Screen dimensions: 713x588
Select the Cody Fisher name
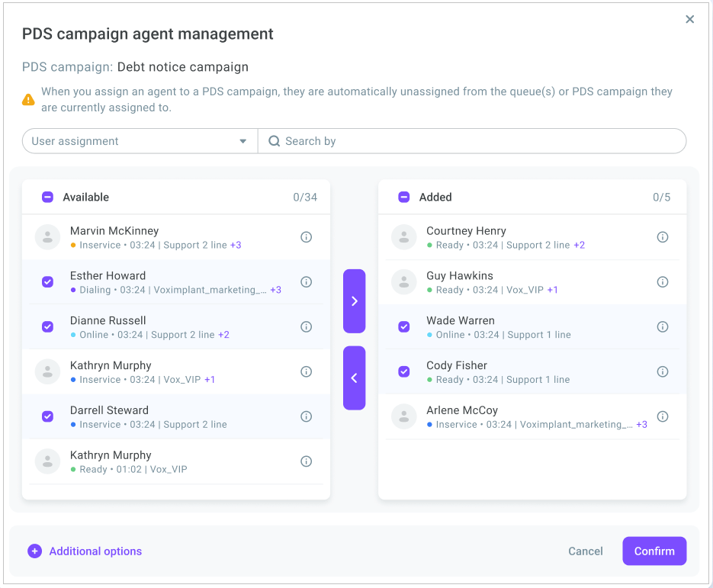457,365
